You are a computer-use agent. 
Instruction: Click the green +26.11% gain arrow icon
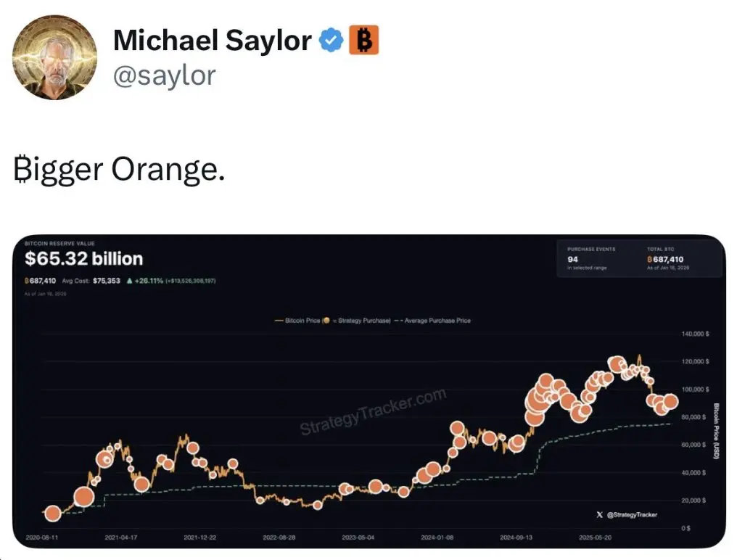tap(129, 281)
